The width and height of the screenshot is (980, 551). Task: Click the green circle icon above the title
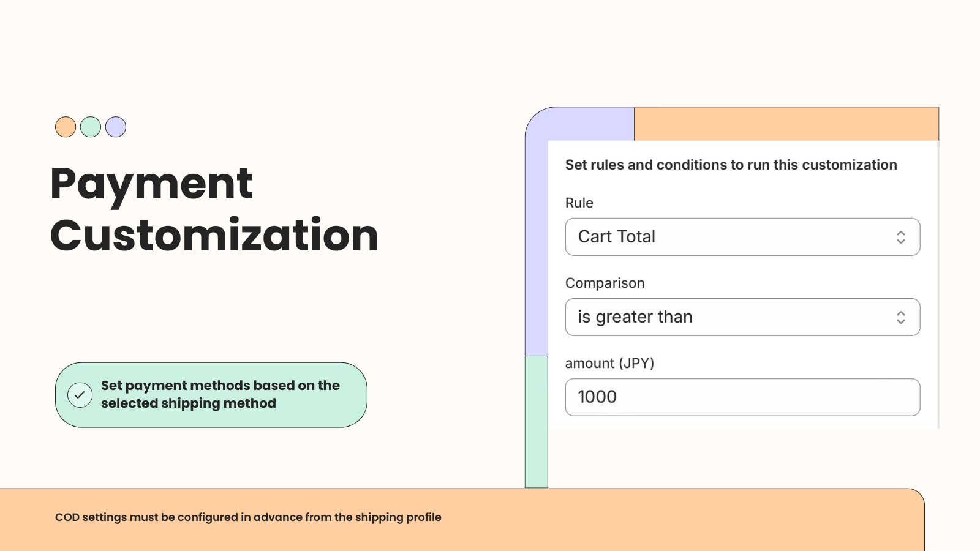point(91,127)
